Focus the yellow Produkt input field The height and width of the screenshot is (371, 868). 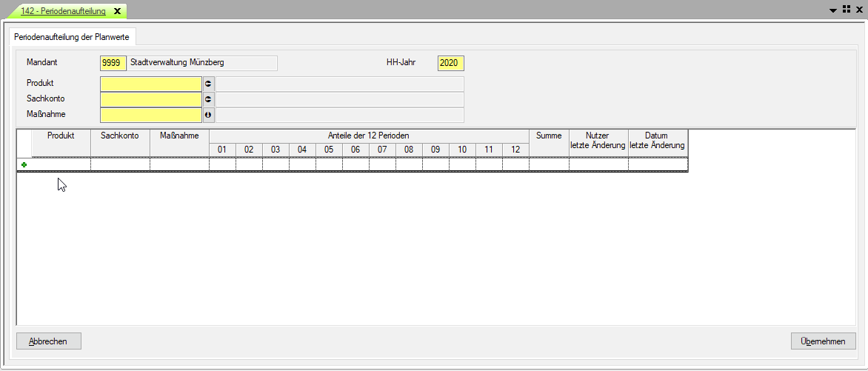(151, 84)
